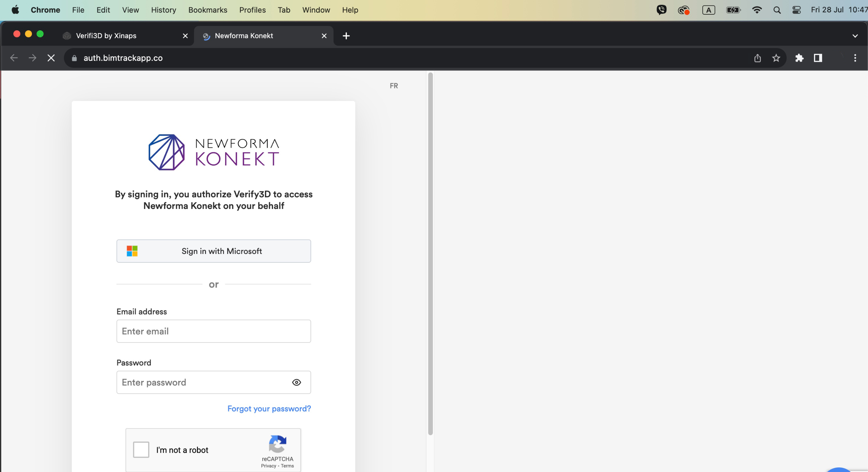Click the address bar URL
The image size is (868, 472).
coord(123,58)
